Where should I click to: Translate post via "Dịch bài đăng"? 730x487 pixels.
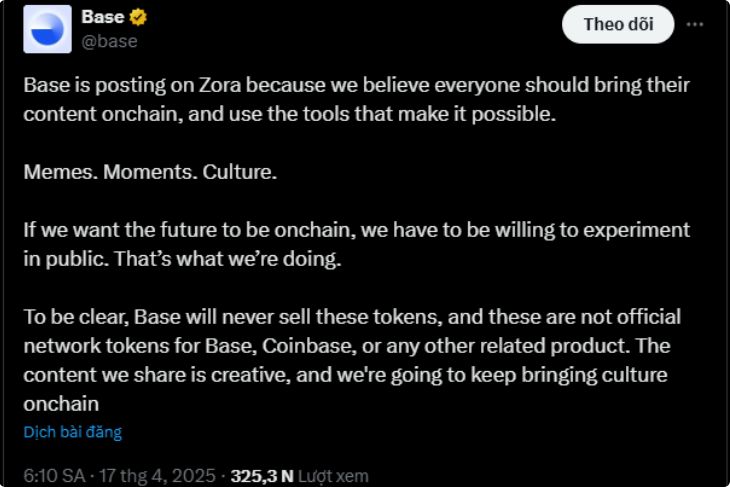(72, 433)
